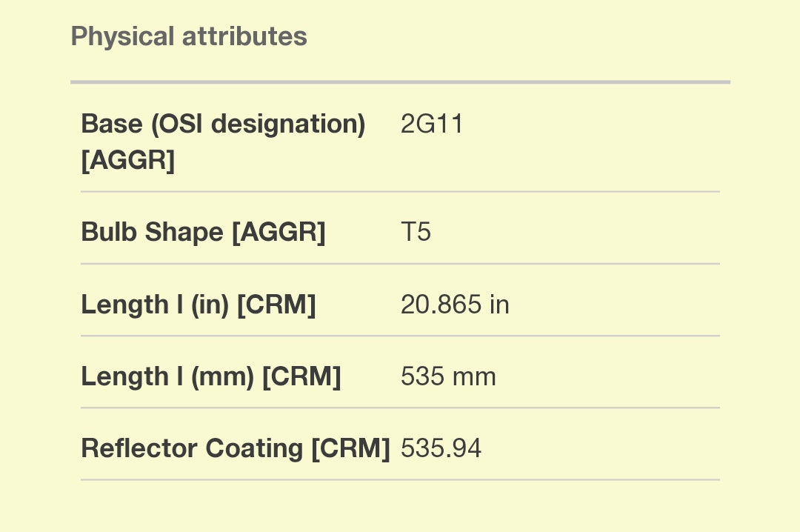Click the Physical attributes section heading
Image resolution: width=800 pixels, height=532 pixels.
tap(188, 36)
